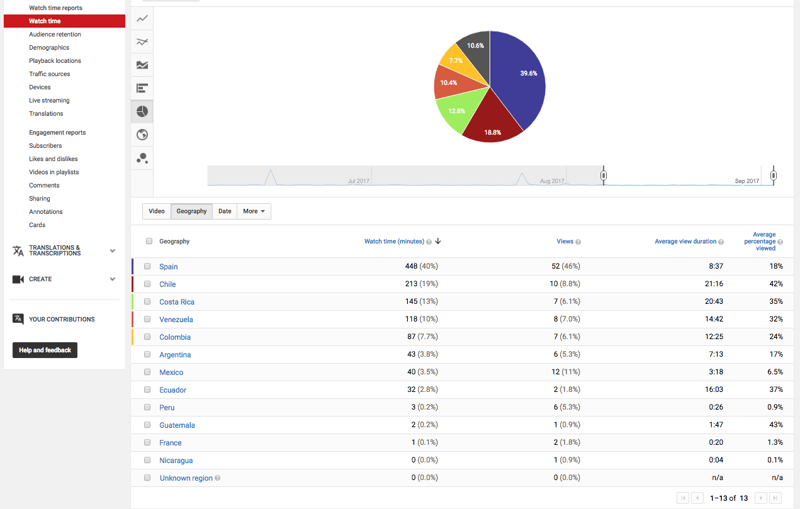Switch to the multi-line chart icon
This screenshot has width=800, height=509.
(142, 42)
